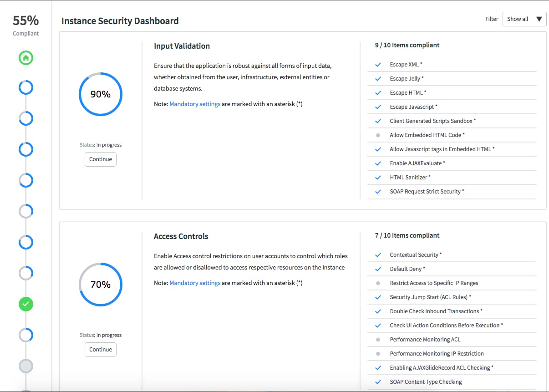The height and width of the screenshot is (392, 549).
Task: Click the checkmark next to Escape HTML
Action: click(378, 93)
